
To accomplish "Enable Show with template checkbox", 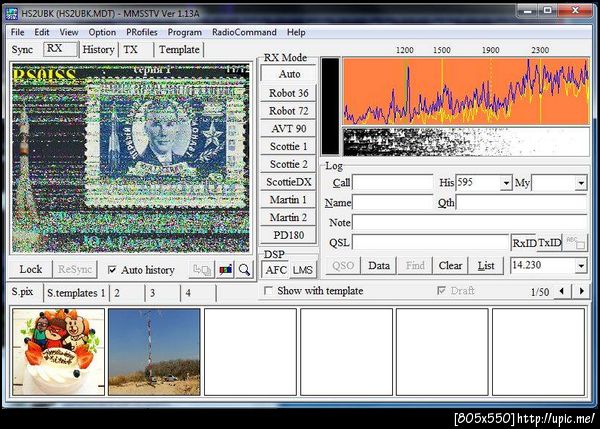I will point(269,291).
